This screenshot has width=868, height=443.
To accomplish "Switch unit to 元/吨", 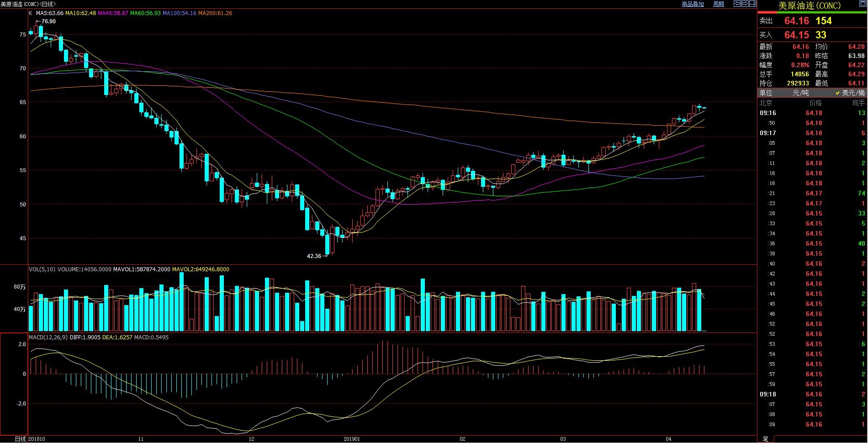I will click(800, 93).
